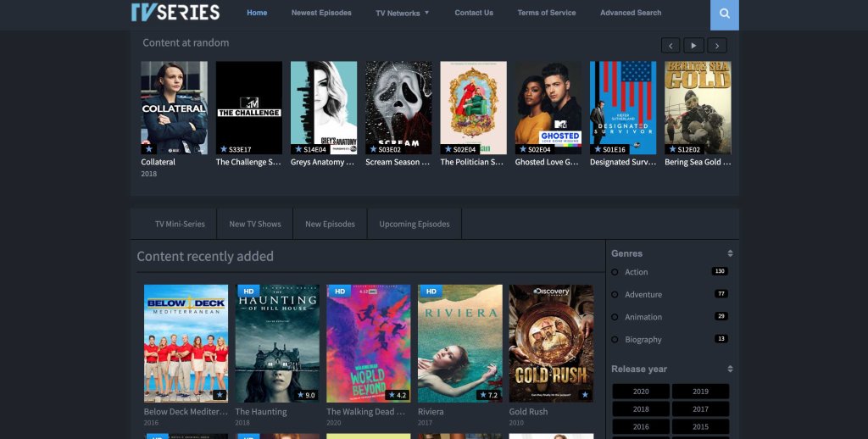The image size is (868, 439).
Task: Open Greys Anatomy title link
Action: tap(323, 162)
